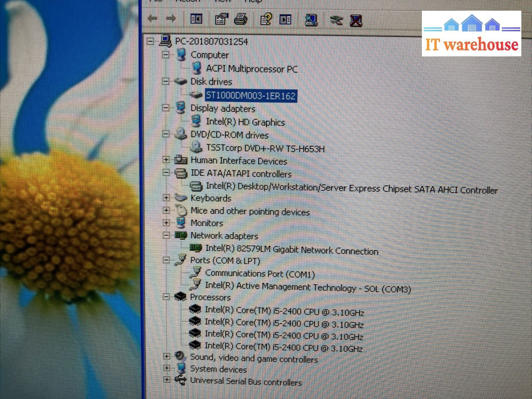Click the Uninstall icon with red X

pos(356,21)
